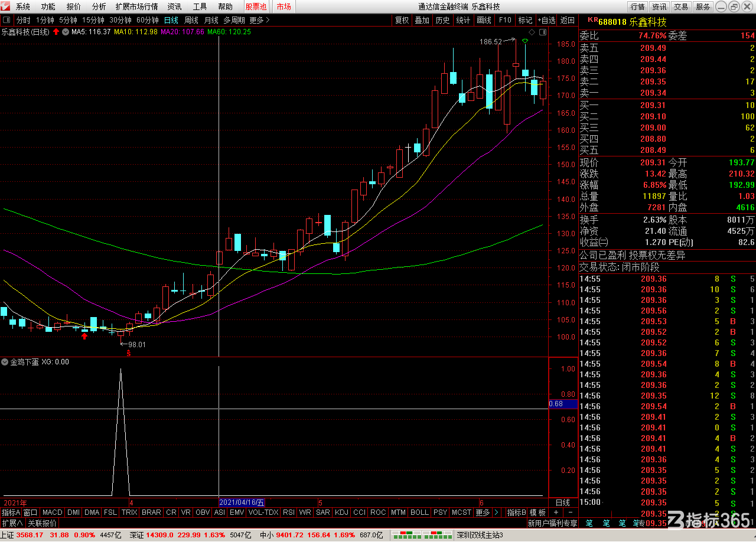Switch to the KDJ indicator tab

click(341, 512)
